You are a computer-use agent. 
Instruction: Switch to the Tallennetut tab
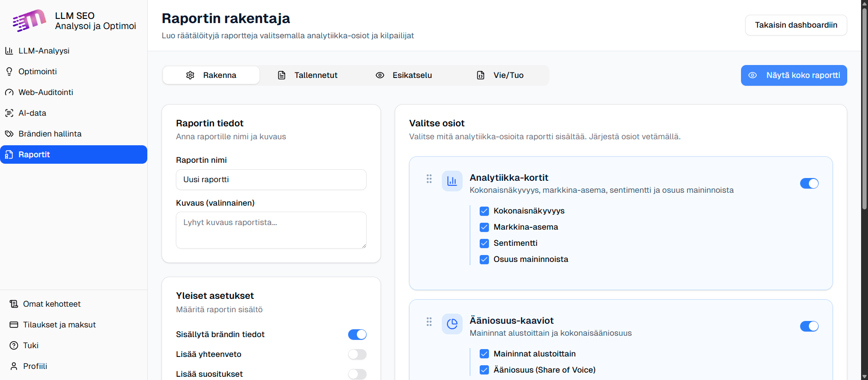point(307,75)
